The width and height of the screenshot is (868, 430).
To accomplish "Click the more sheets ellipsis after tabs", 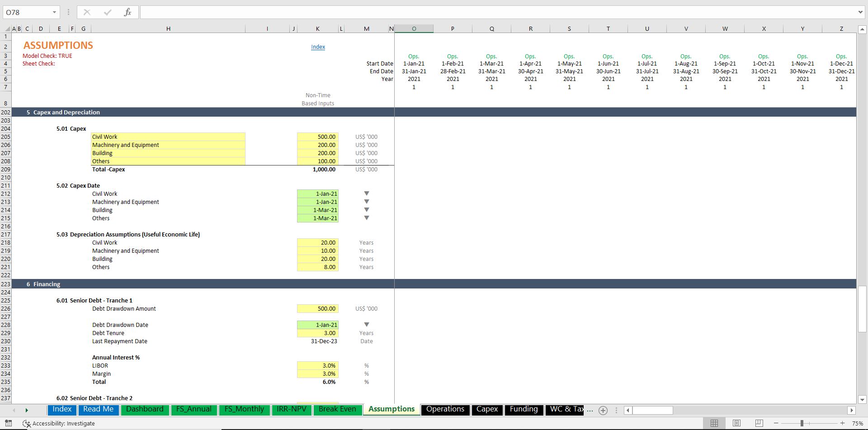I will 590,410.
